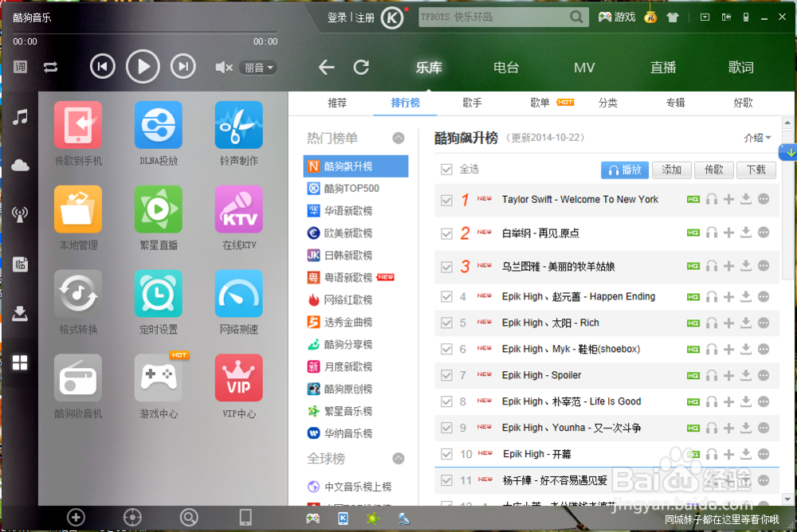The width and height of the screenshot is (797, 532).
Task: Uncheck the 白举纲 - 再见原点 checkbox
Action: pyautogui.click(x=446, y=233)
